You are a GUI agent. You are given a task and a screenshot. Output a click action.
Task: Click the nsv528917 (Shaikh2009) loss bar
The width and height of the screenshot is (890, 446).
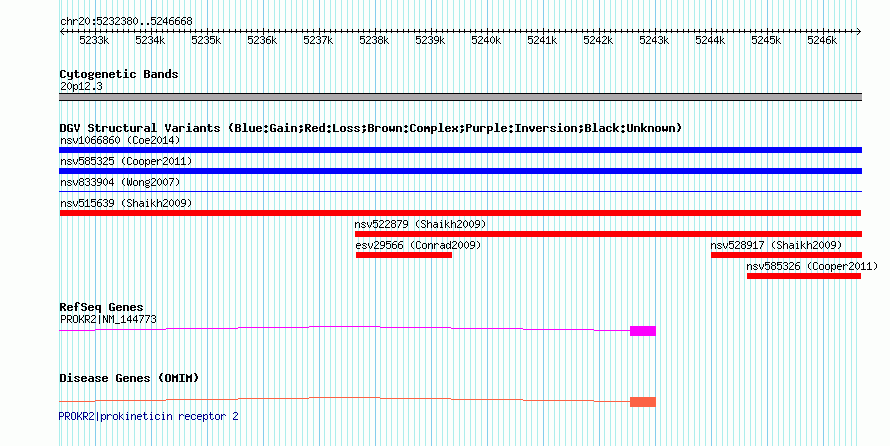click(786, 255)
